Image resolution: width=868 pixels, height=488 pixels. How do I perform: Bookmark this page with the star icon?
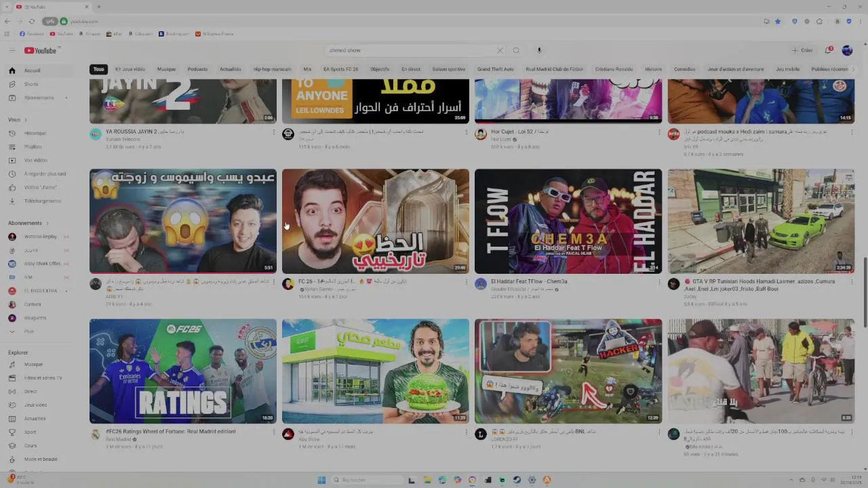click(778, 21)
